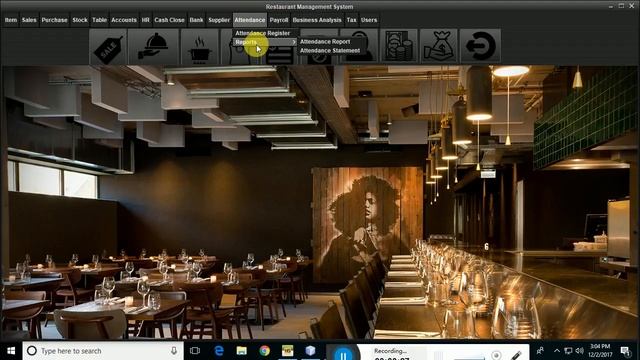Click the volume speaker icon
Screen dimensions: 640x360
(x=580, y=351)
